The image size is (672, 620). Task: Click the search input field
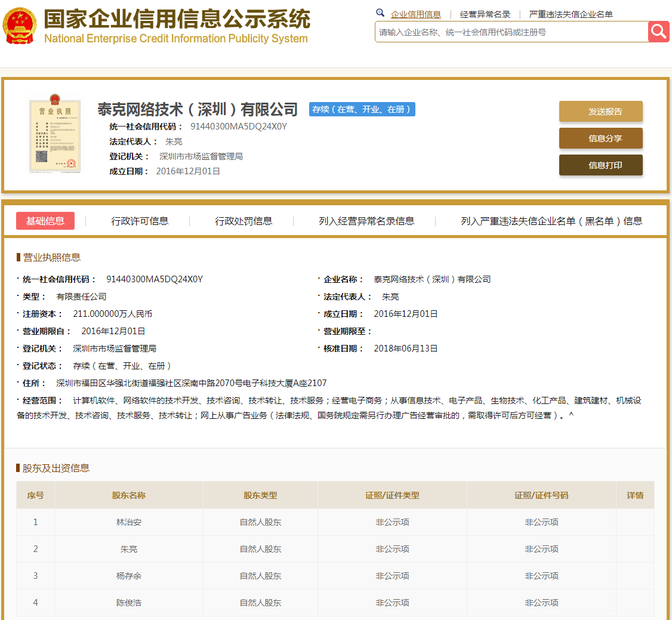(507, 31)
